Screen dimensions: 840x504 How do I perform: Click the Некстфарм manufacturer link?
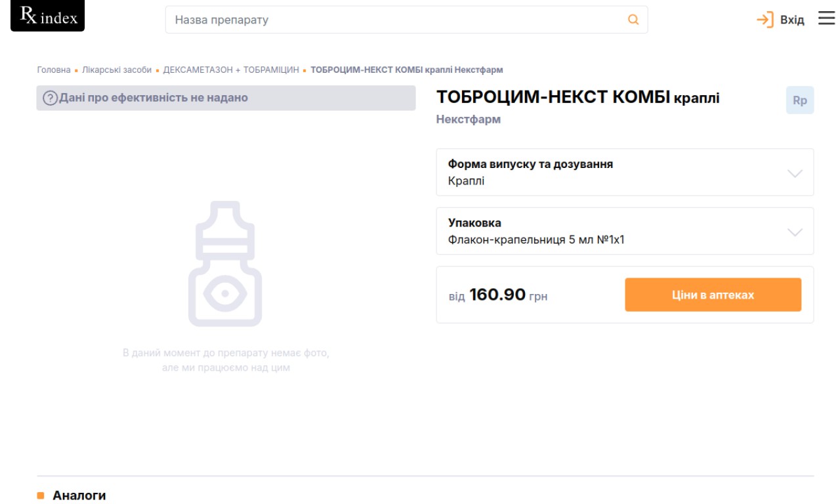[x=468, y=119]
